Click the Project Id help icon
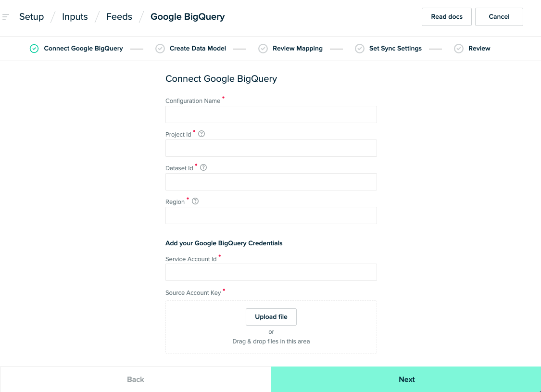The width and height of the screenshot is (541, 392). tap(201, 134)
